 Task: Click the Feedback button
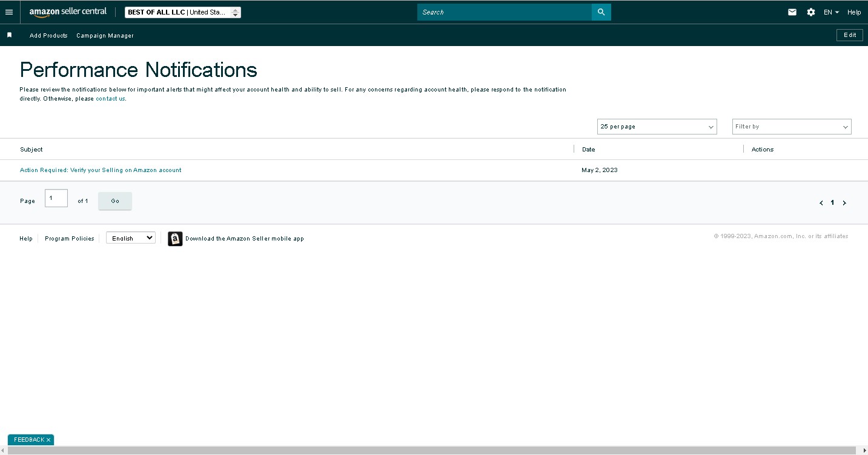(29, 440)
